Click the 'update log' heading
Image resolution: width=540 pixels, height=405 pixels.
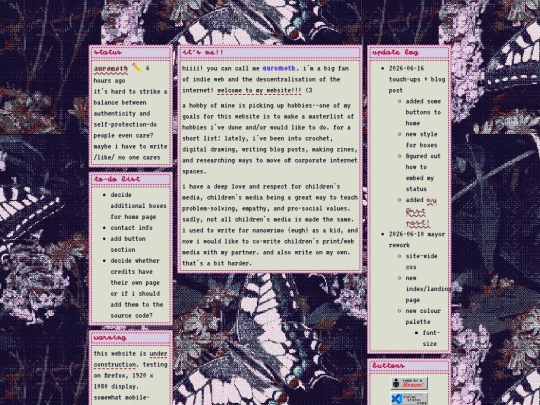coord(395,52)
